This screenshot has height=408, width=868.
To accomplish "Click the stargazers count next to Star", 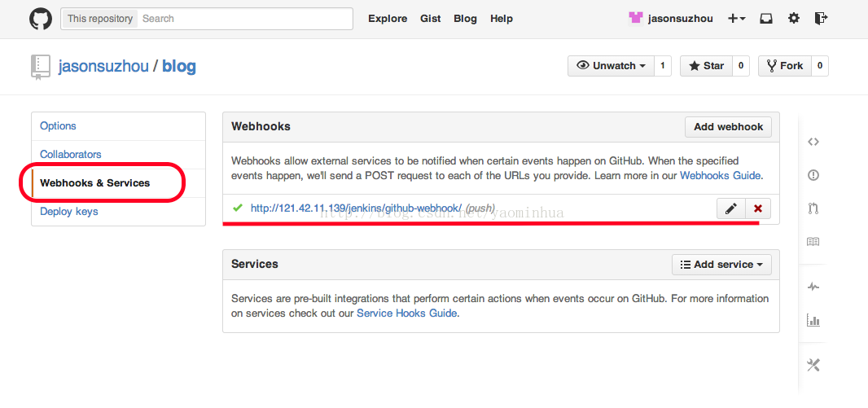I will coord(741,66).
